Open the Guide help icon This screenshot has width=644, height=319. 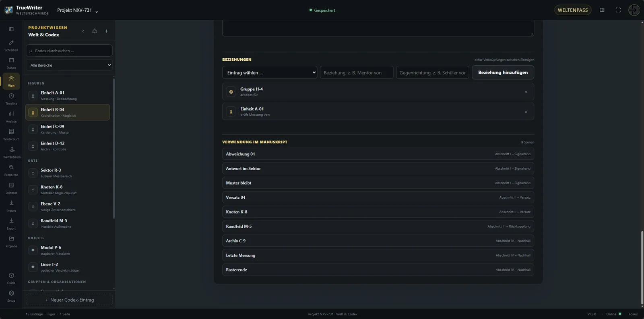click(x=11, y=278)
